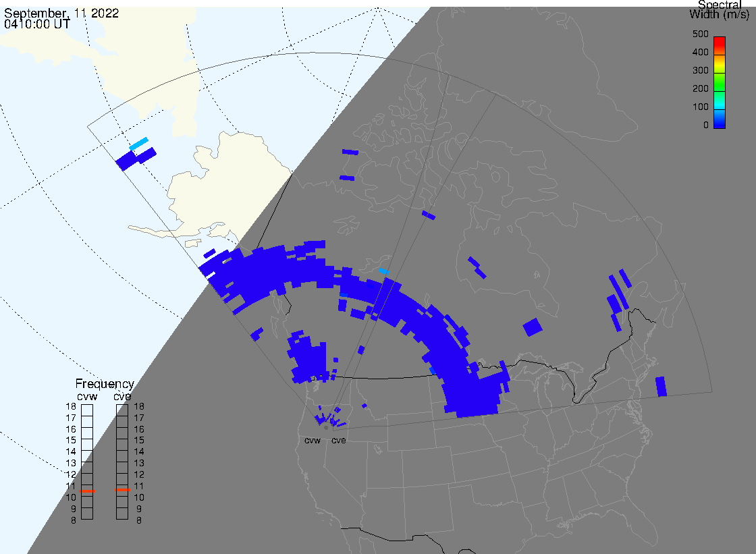Image resolution: width=756 pixels, height=554 pixels.
Task: Click the isolated square blue patch over eastern Canada
Action: pyautogui.click(x=533, y=327)
